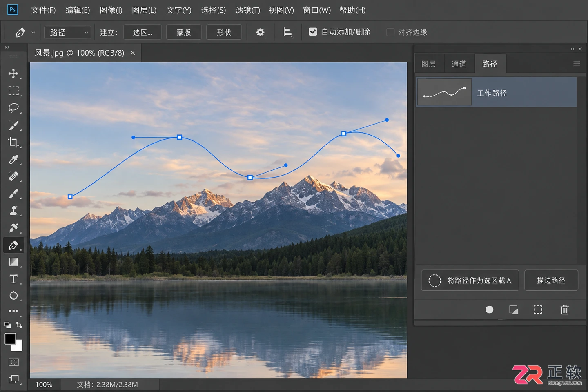The image size is (588, 392).
Task: Select the Move tool
Action: [13, 73]
